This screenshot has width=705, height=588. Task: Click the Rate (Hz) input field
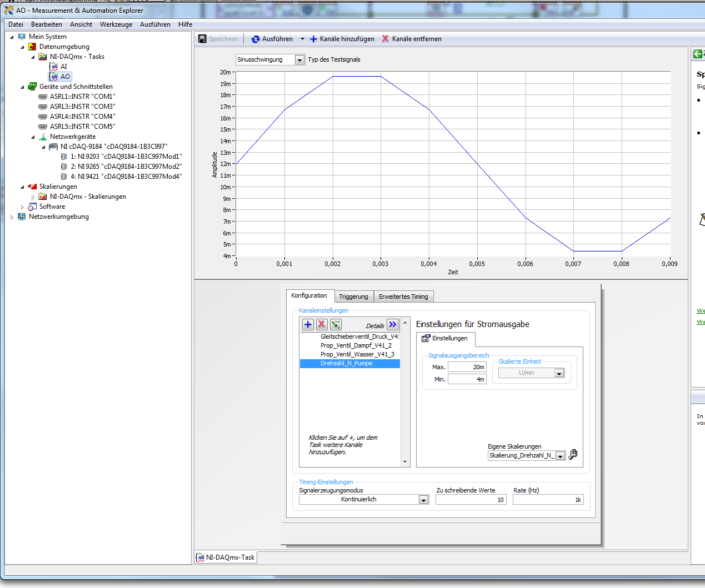(x=548, y=500)
